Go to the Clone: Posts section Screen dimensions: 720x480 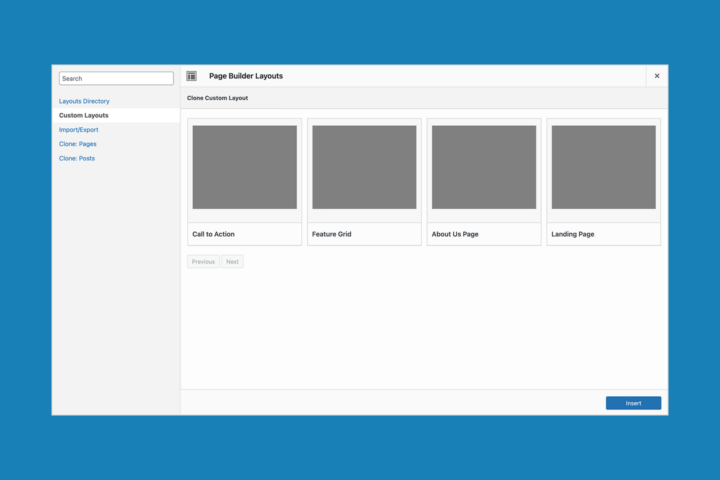(77, 158)
